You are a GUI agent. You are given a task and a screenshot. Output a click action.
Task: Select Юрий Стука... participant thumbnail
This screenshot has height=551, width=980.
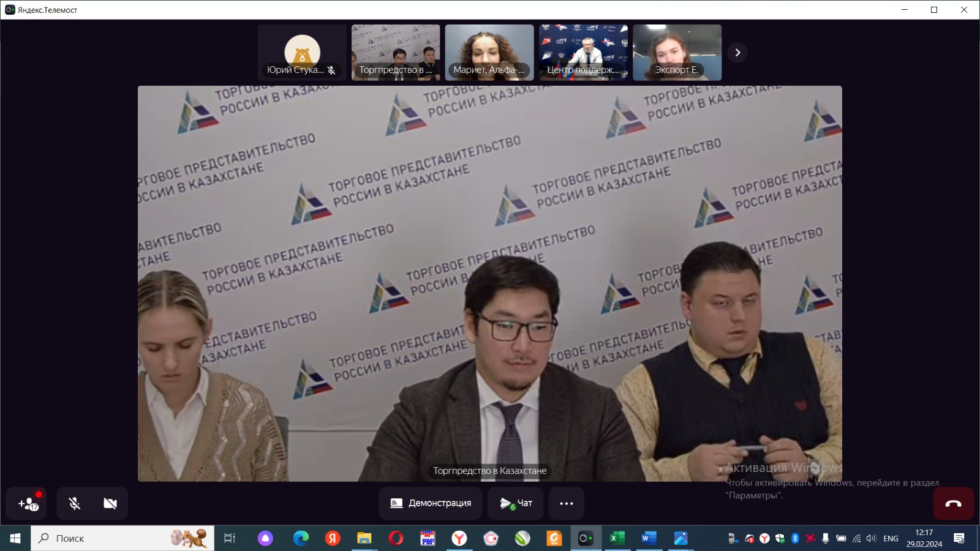click(x=302, y=53)
